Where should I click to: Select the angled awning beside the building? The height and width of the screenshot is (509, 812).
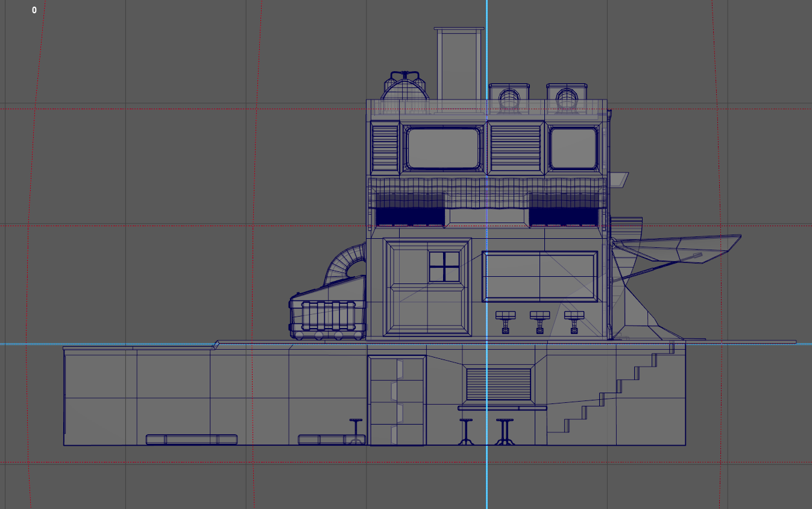[x=677, y=250]
